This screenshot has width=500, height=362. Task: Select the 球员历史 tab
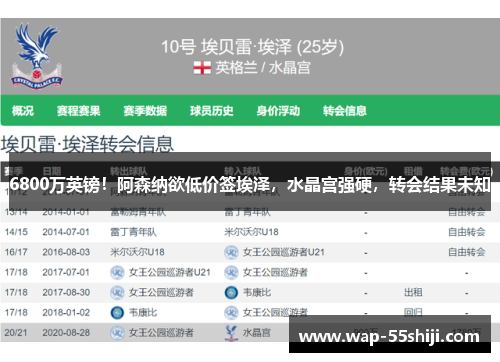click(212, 111)
